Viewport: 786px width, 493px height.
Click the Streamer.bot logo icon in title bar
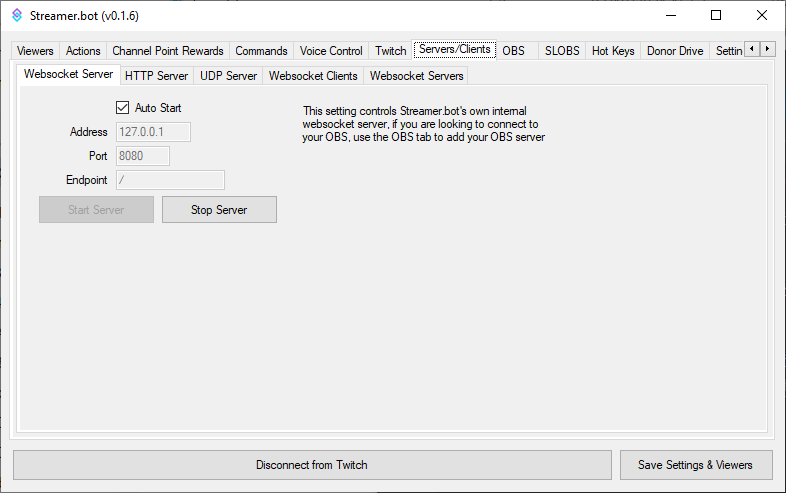17,16
